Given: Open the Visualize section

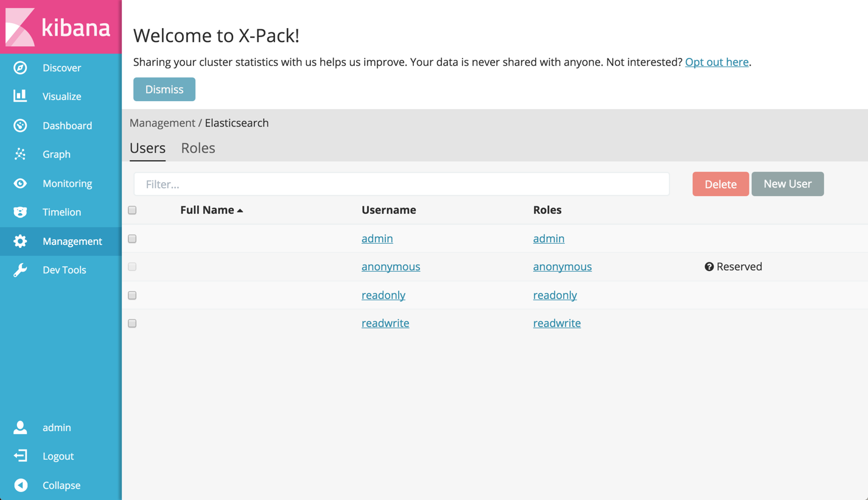Looking at the screenshot, I should point(61,96).
